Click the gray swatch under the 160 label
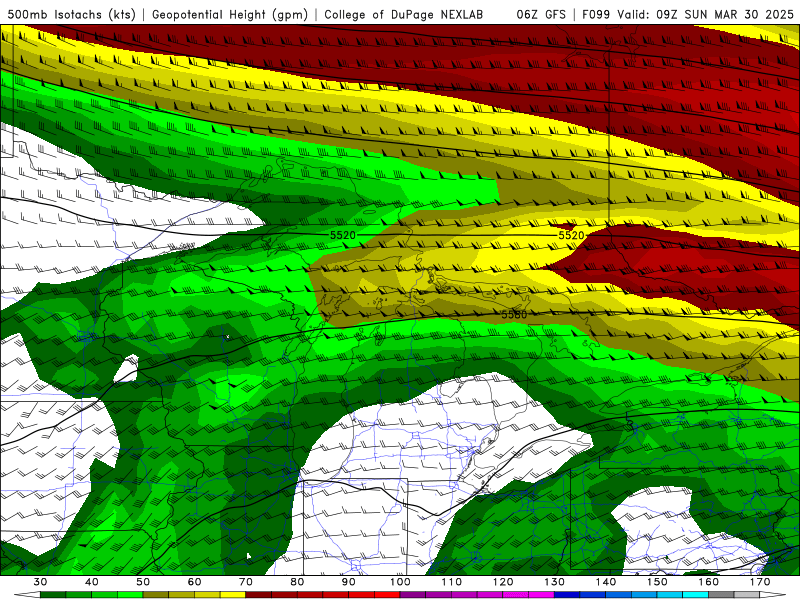Image resolution: width=800 pixels, height=600 pixels. pyautogui.click(x=721, y=595)
